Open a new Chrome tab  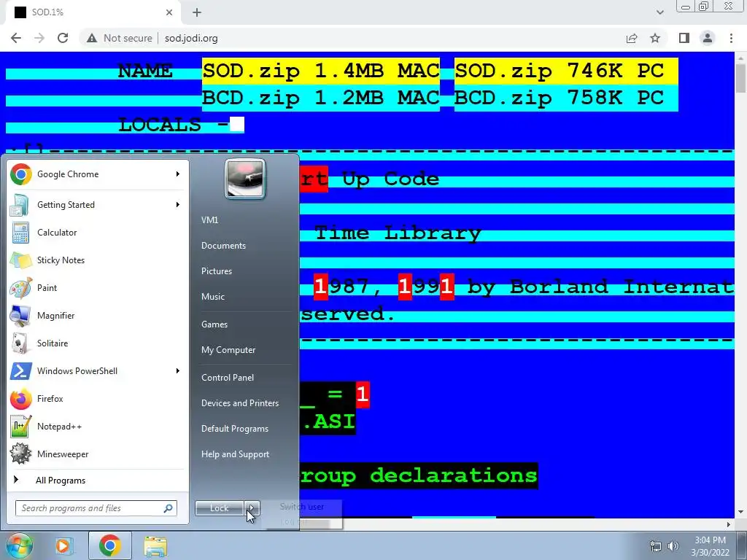[x=197, y=12]
